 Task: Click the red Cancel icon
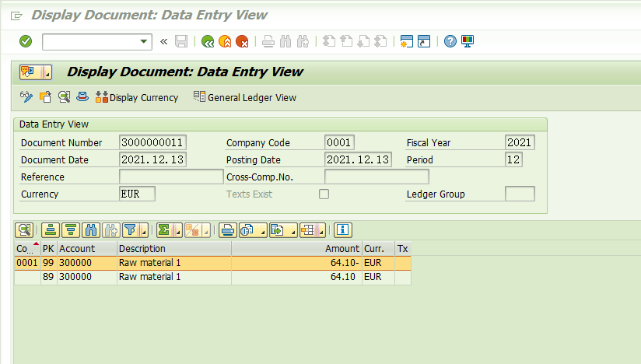pos(242,41)
